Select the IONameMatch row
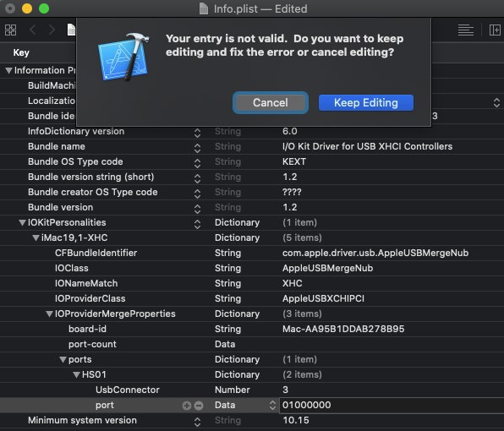Viewport: 504px width, 431px height. click(252, 283)
